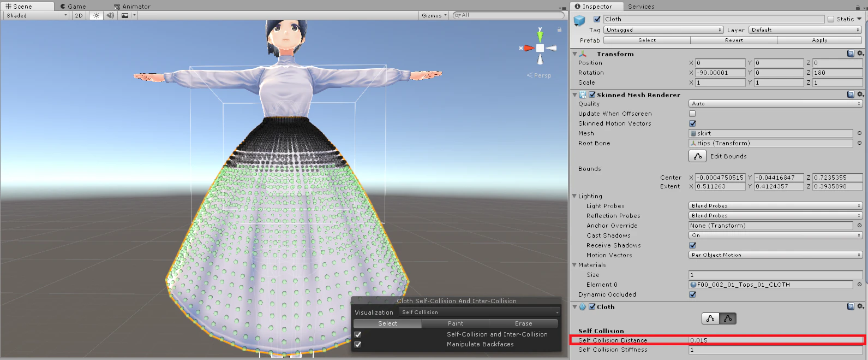Click the green Y axis cone on gizmo
Screen dimensions: 868x360
(540, 36)
